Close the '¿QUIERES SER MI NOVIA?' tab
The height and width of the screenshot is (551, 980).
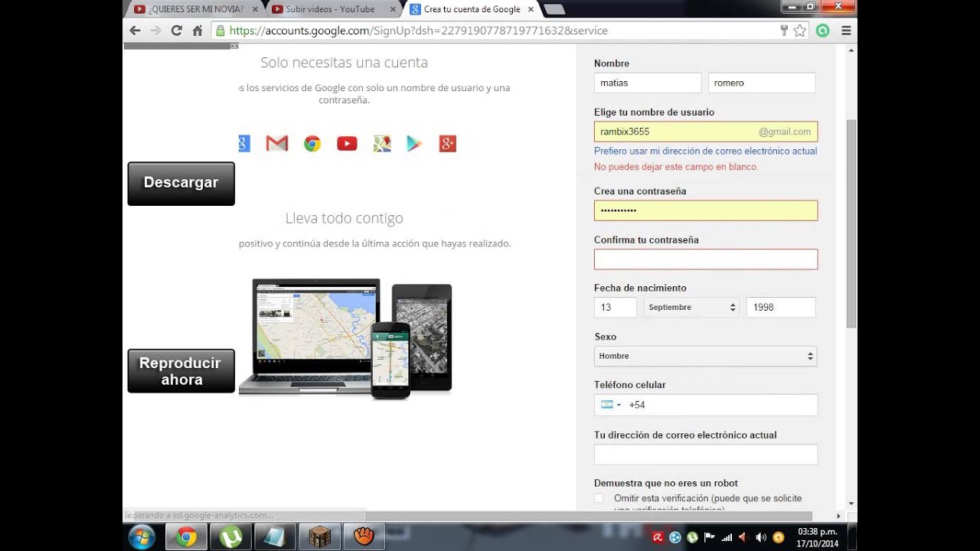click(255, 9)
